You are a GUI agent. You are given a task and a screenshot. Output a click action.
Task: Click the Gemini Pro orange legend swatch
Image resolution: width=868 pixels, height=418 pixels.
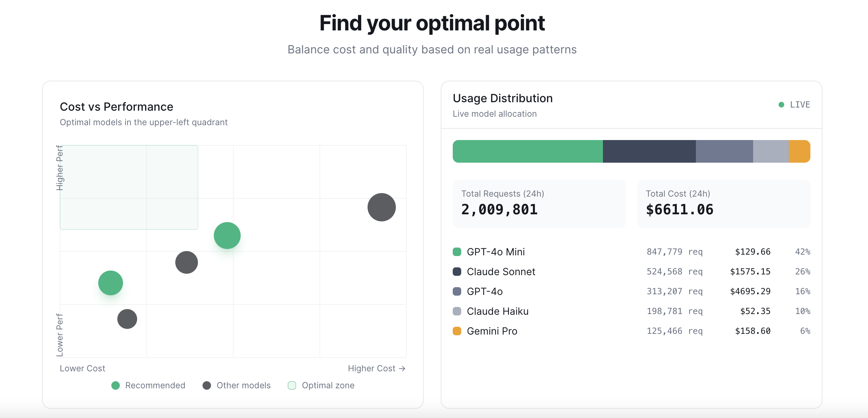pos(457,331)
